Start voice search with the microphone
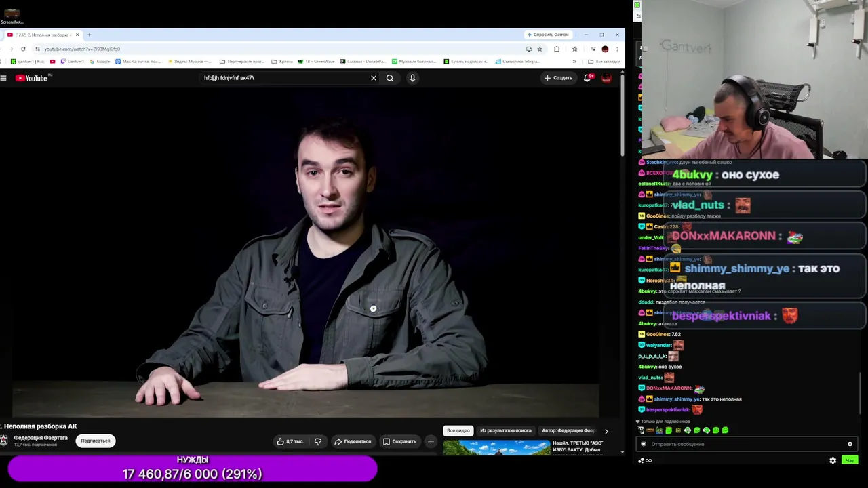Screen dimensions: 868x488 pyautogui.click(x=412, y=78)
